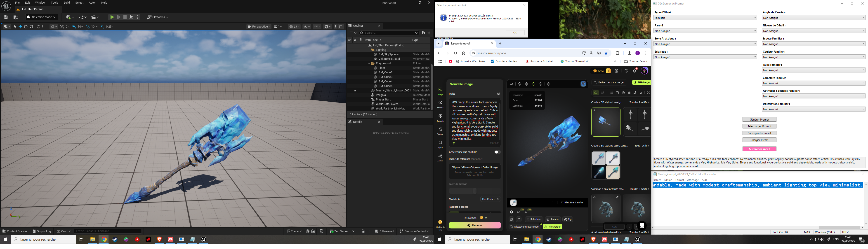Open the Format menu in Bloc-notes
The width and height of the screenshot is (868, 249).
coord(680,180)
